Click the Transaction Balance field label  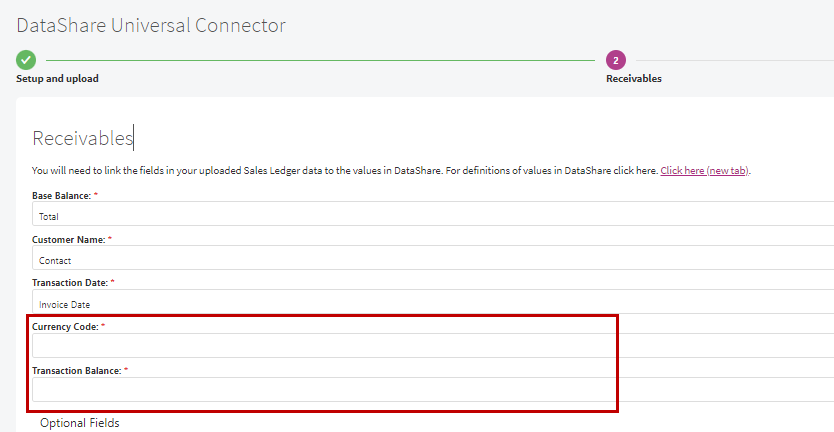point(77,370)
